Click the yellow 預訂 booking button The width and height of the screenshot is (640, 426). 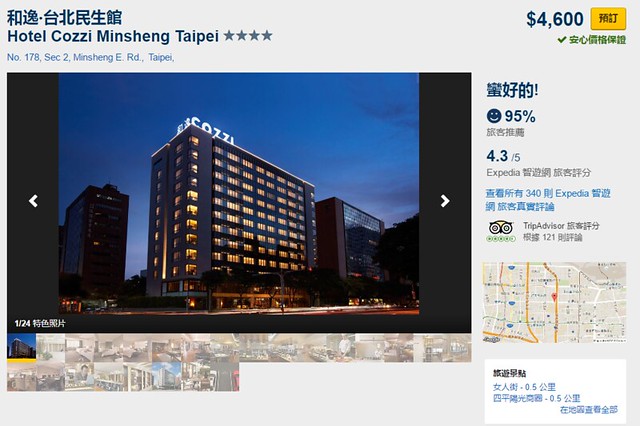point(608,19)
